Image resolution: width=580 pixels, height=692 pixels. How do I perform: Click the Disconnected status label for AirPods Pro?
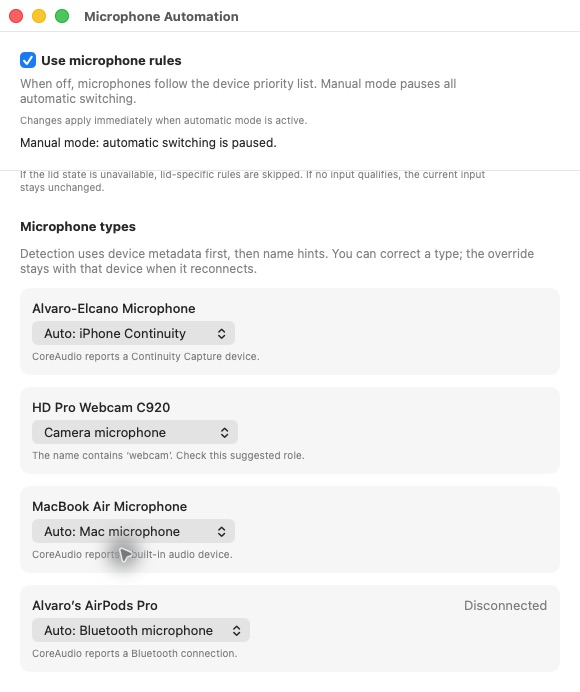pos(505,605)
